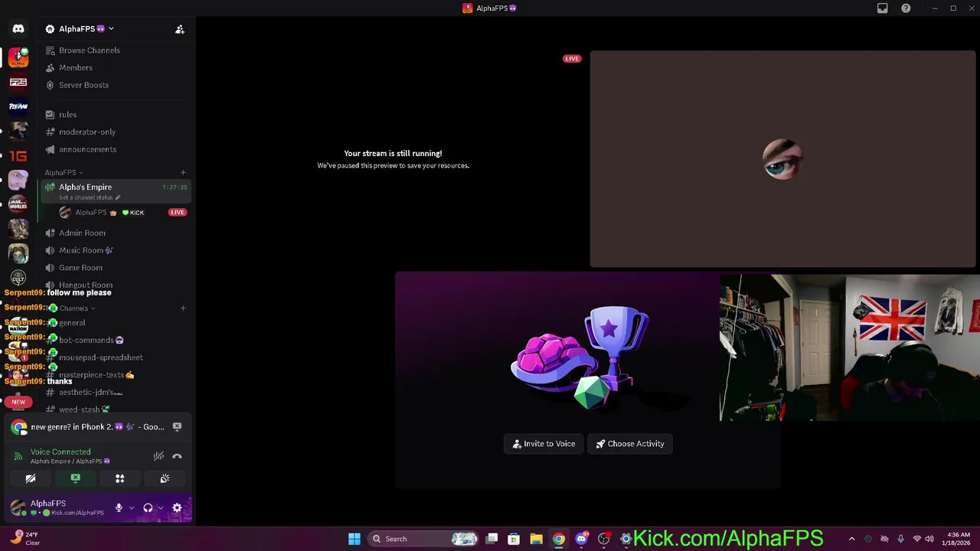Collapse the Channels category
This screenshot has height=551, width=980.
[77, 308]
